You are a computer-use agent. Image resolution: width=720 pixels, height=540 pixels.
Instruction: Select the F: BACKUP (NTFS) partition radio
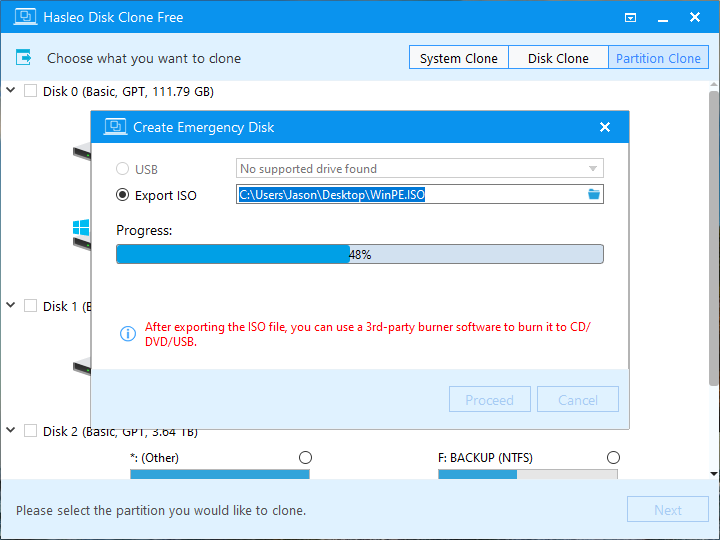pos(613,457)
